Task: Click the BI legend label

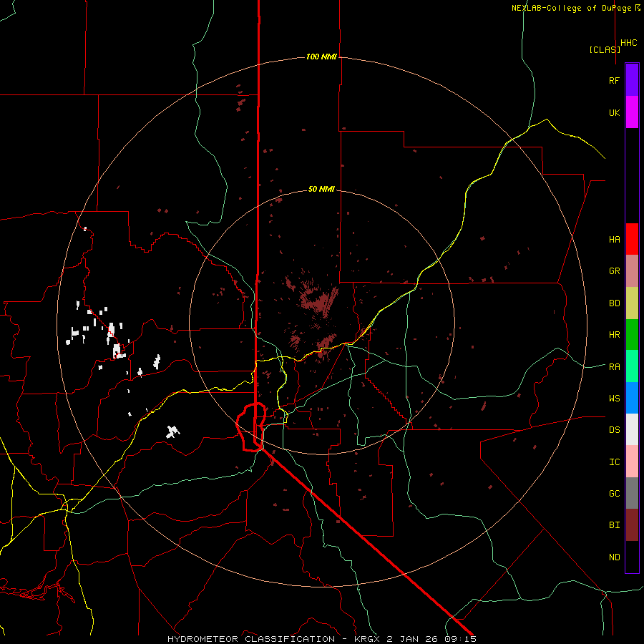Action: point(614,525)
